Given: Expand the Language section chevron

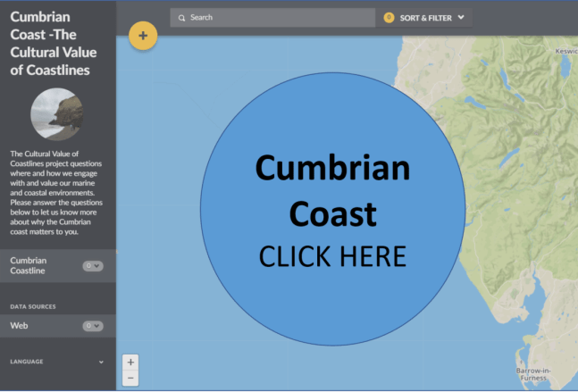Looking at the screenshot, I should (x=101, y=362).
